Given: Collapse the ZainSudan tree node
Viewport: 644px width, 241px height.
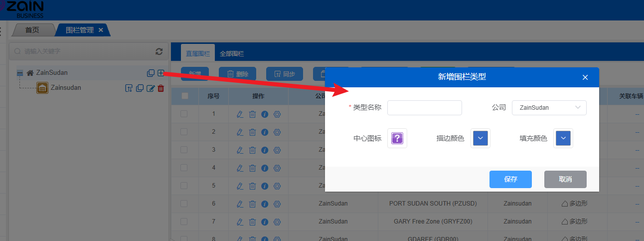Looking at the screenshot, I should coord(20,73).
